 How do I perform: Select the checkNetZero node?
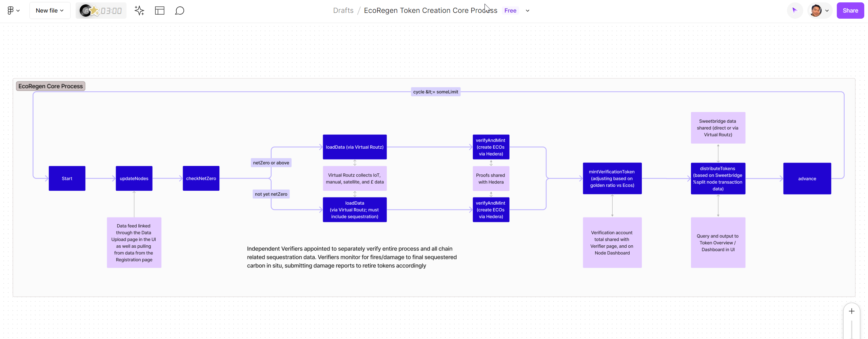[201, 178]
